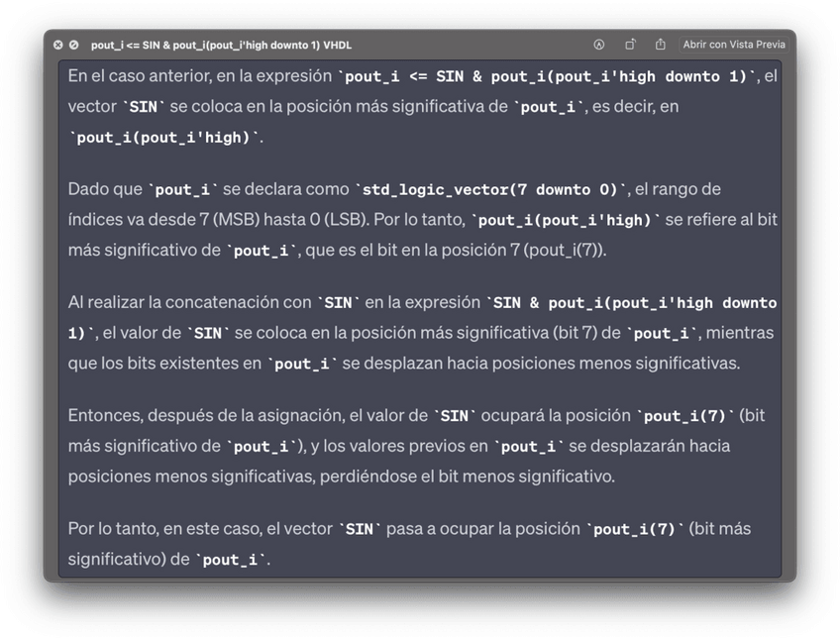Click the phrase 'perdiéndose el bit menos significativo'
This screenshot has width=840, height=640.
[x=476, y=477]
